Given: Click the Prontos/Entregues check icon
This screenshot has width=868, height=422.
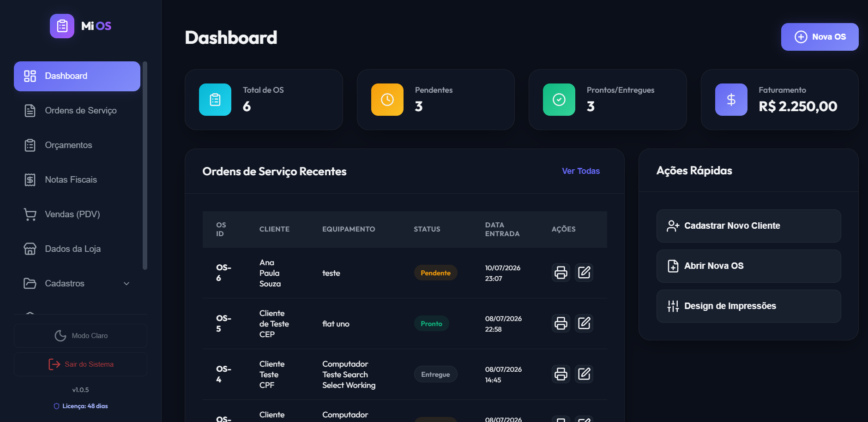Looking at the screenshot, I should (x=559, y=100).
